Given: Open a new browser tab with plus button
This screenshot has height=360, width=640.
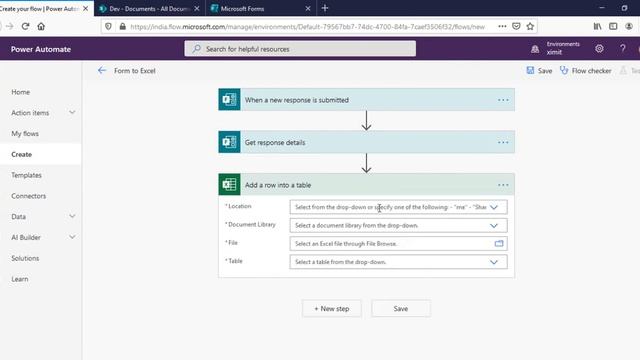Looking at the screenshot, I should 325,8.
